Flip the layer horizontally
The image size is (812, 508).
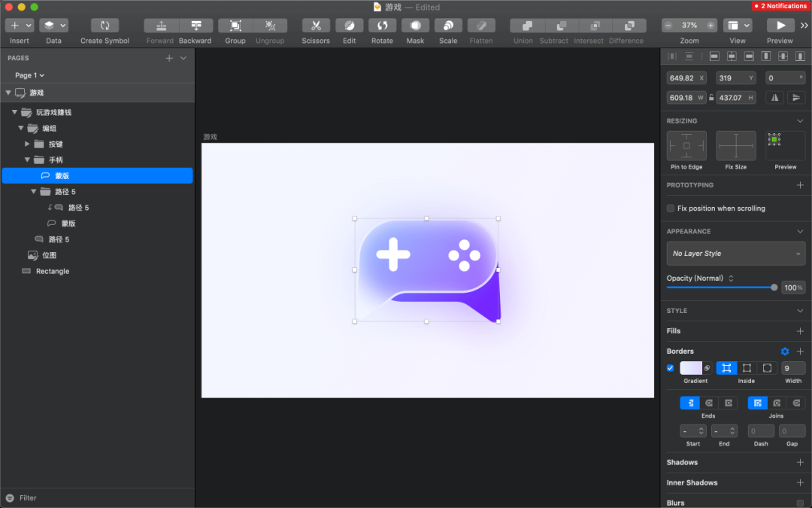774,97
